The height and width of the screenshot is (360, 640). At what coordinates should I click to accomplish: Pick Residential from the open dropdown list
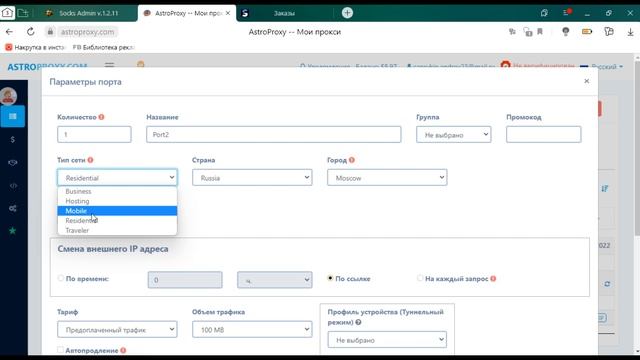tap(117, 220)
